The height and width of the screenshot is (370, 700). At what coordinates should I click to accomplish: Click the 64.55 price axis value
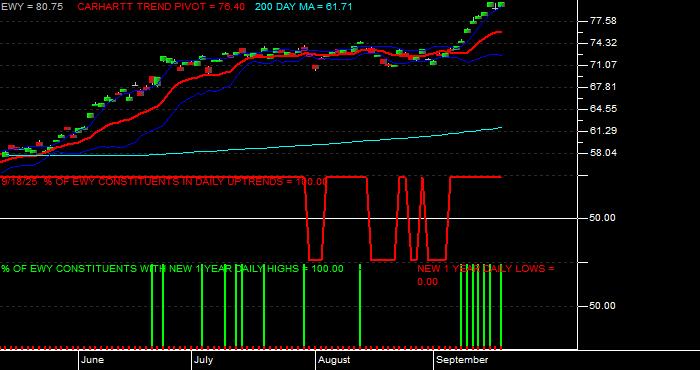click(x=603, y=108)
